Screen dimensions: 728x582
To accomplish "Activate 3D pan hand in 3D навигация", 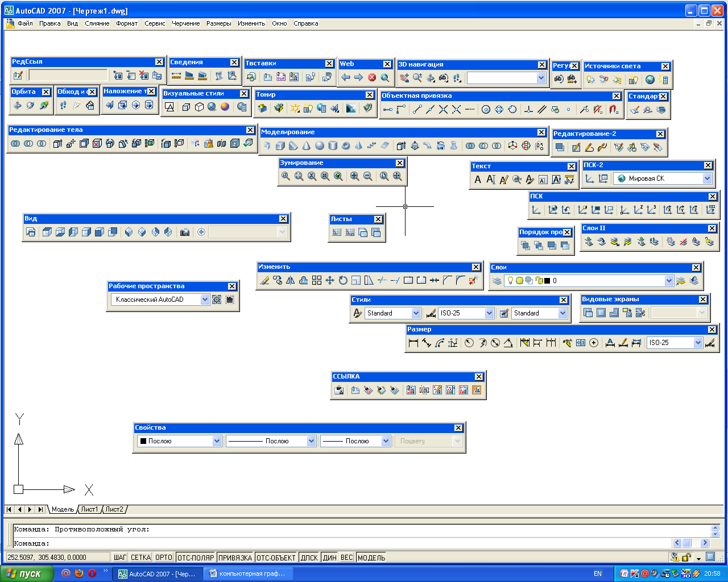I will pyautogui.click(x=403, y=78).
